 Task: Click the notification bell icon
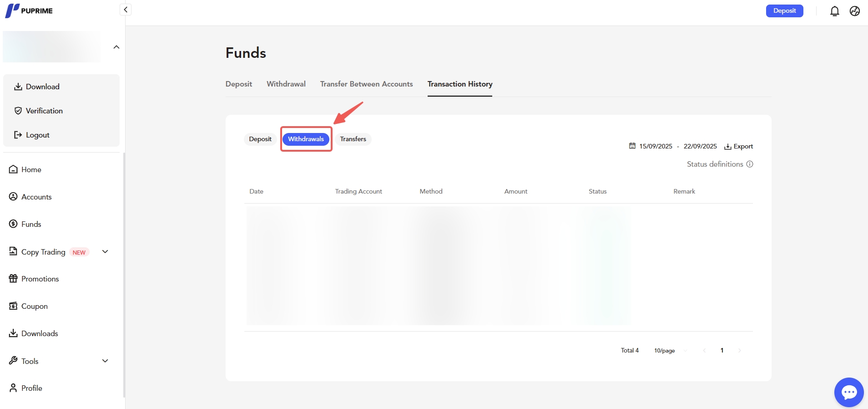834,11
